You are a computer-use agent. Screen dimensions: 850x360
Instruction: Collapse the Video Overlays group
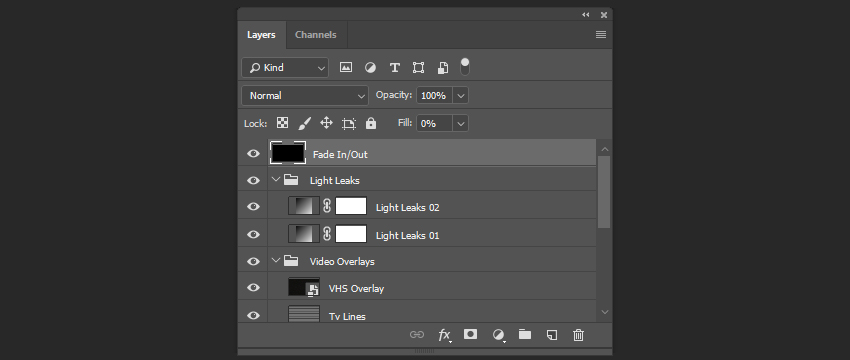pyautogui.click(x=276, y=261)
